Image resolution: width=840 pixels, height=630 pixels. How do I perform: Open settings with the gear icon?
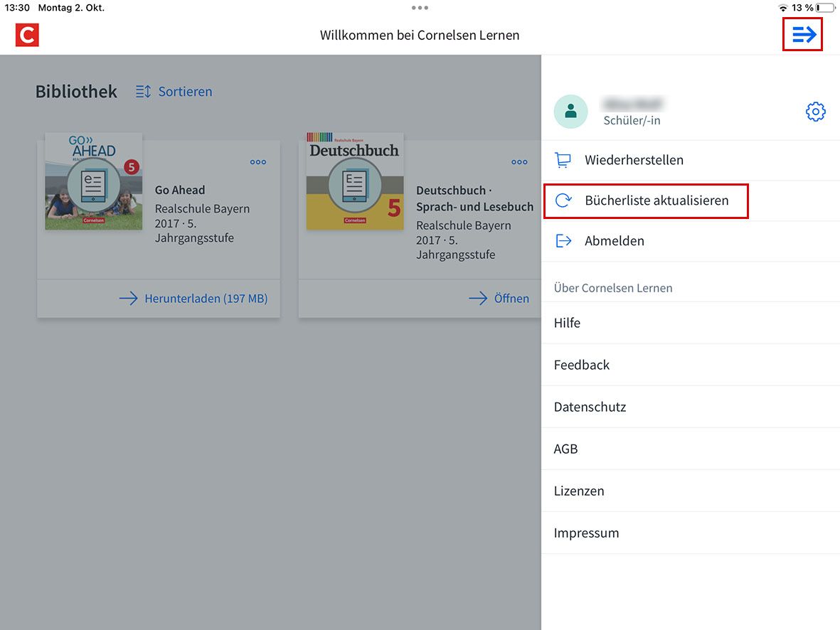tap(815, 112)
